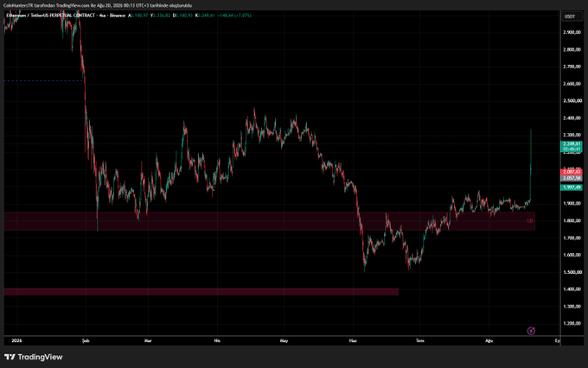Click the Tem label on time axis

[419, 340]
